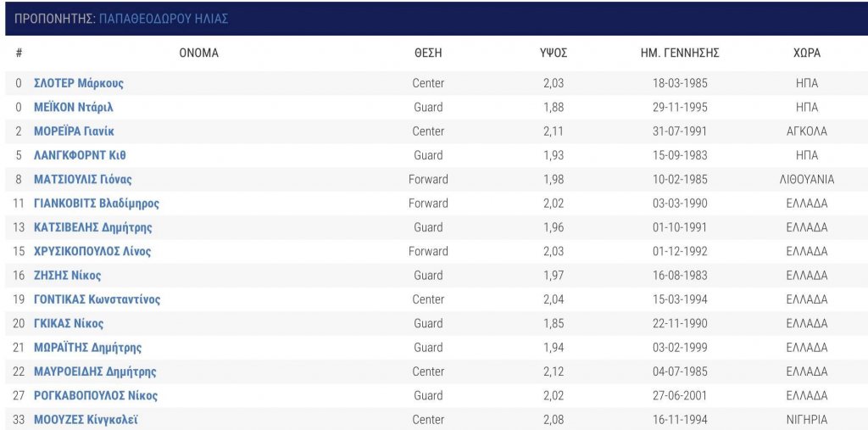Image resolution: width=868 pixels, height=430 pixels.
Task: Click the ΟΝΟΜΑ column header
Action: (198, 53)
